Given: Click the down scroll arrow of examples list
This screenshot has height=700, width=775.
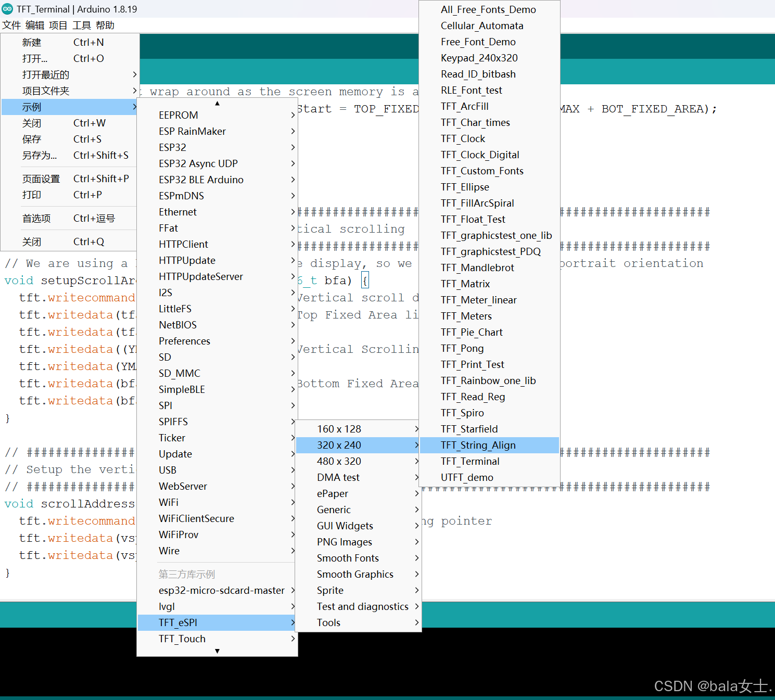Looking at the screenshot, I should tap(217, 651).
